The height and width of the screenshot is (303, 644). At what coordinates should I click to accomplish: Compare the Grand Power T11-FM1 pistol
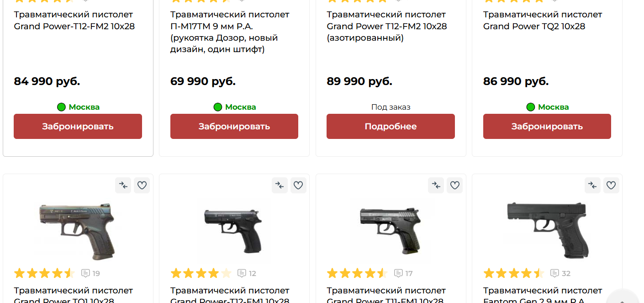point(436,185)
